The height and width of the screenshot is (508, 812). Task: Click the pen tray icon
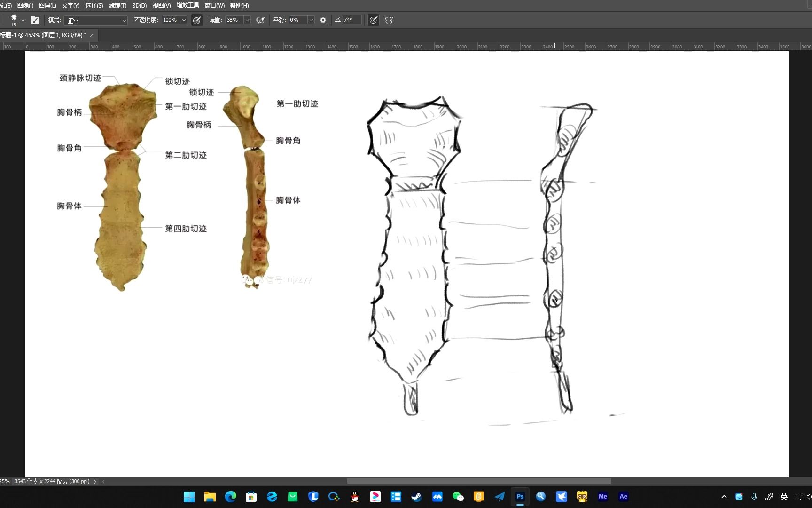769,497
